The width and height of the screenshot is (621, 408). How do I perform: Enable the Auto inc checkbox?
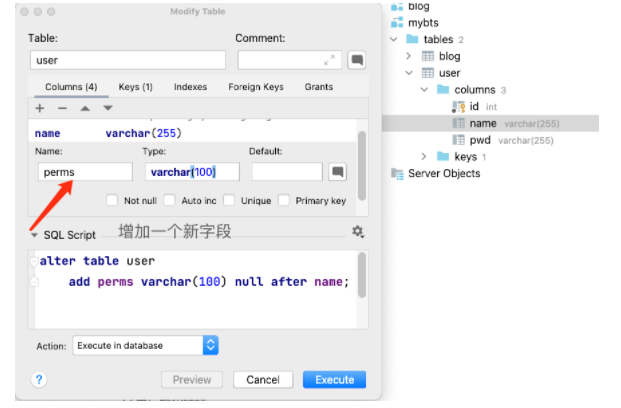[x=170, y=200]
